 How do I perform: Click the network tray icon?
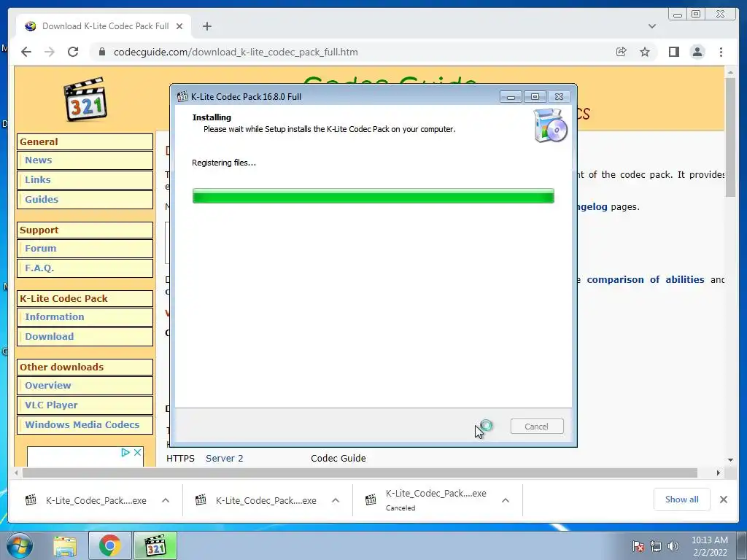point(656,546)
